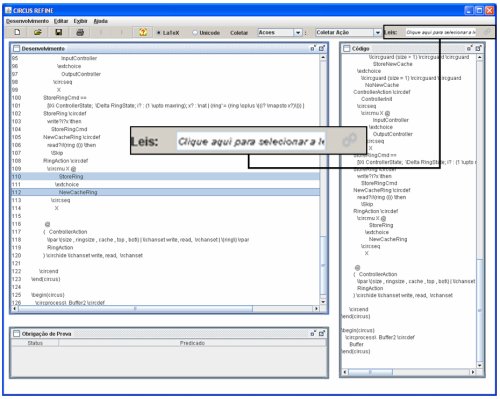
Task: Click the Predicado column header
Action: [x=192, y=343]
